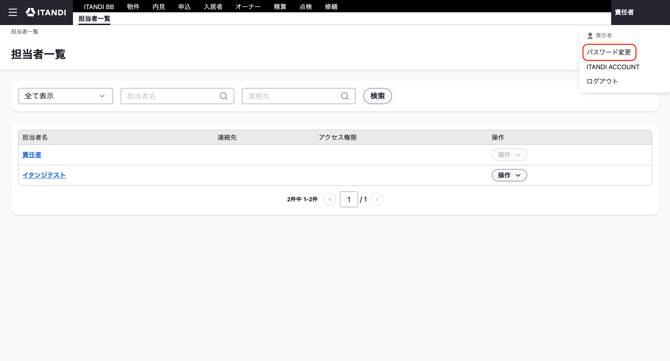Open オーナー menu
The width and height of the screenshot is (670, 361).
pos(248,6)
